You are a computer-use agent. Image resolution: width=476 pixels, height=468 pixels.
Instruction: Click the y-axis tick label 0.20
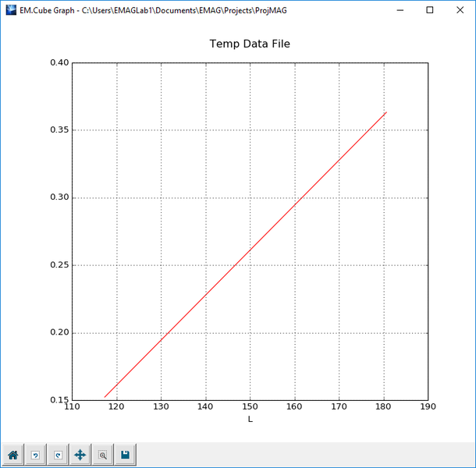[59, 332]
